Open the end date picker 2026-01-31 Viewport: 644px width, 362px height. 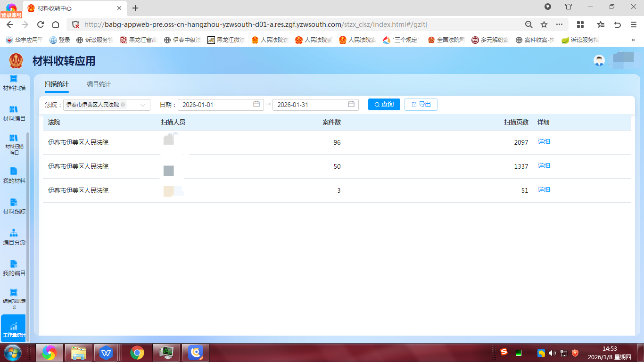(311, 105)
